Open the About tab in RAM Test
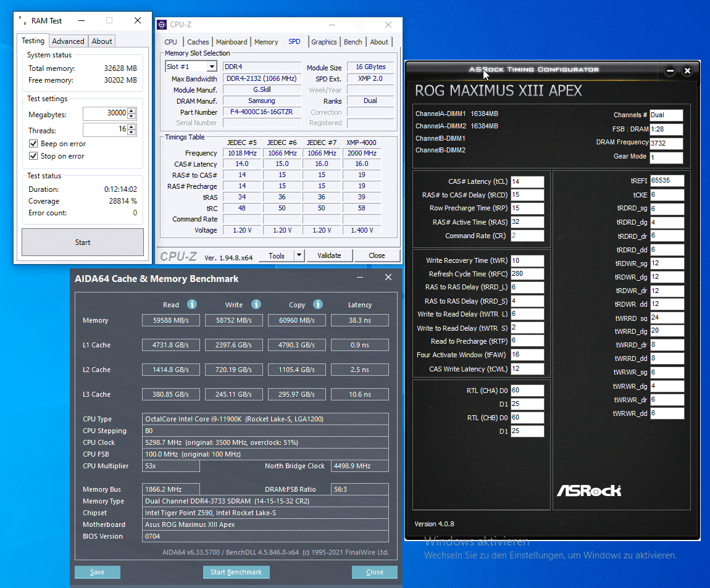The height and width of the screenshot is (588, 710). pos(101,41)
